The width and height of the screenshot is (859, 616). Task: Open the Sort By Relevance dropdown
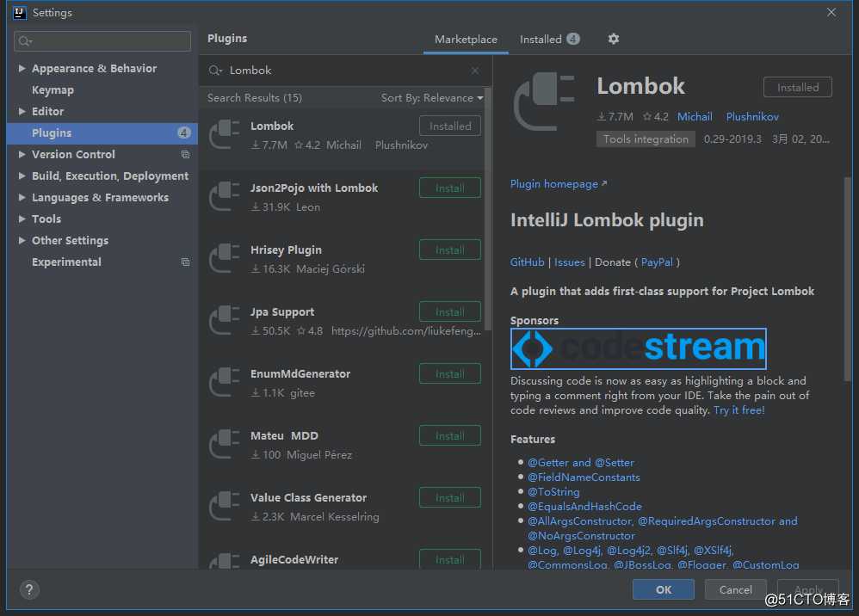pyautogui.click(x=432, y=98)
